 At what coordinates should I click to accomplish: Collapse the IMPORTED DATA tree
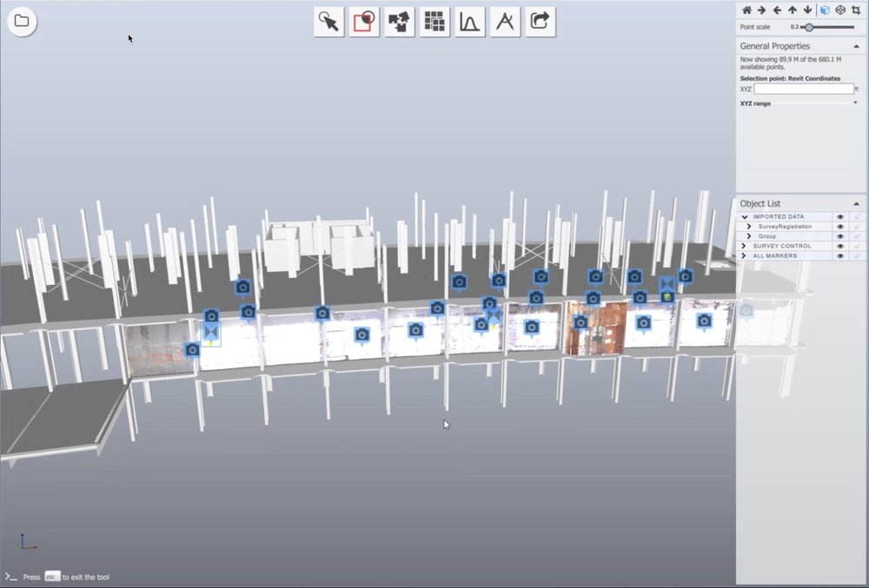pyautogui.click(x=745, y=216)
